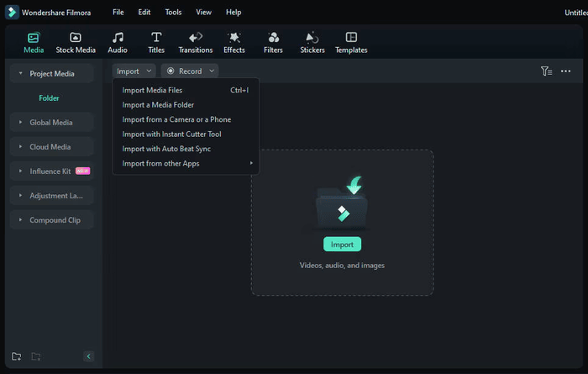The width and height of the screenshot is (588, 374).
Task: Expand the Cloud Media section
Action: point(52,147)
